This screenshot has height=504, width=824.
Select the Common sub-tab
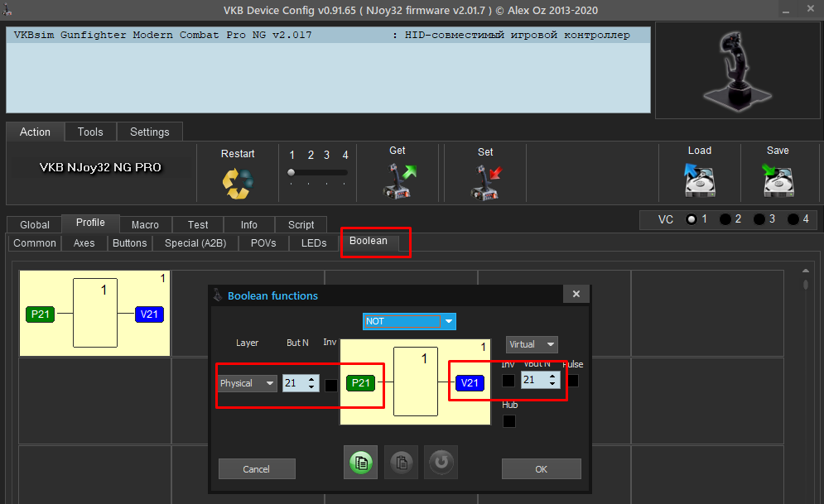35,243
